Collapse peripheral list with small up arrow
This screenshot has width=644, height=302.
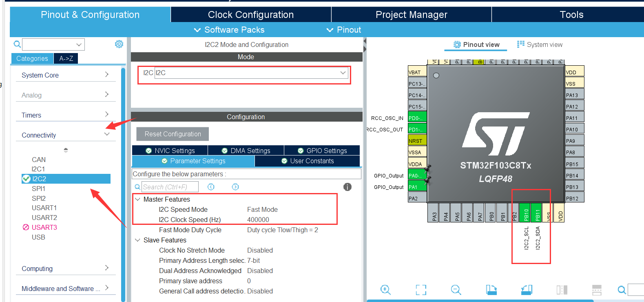point(66,150)
